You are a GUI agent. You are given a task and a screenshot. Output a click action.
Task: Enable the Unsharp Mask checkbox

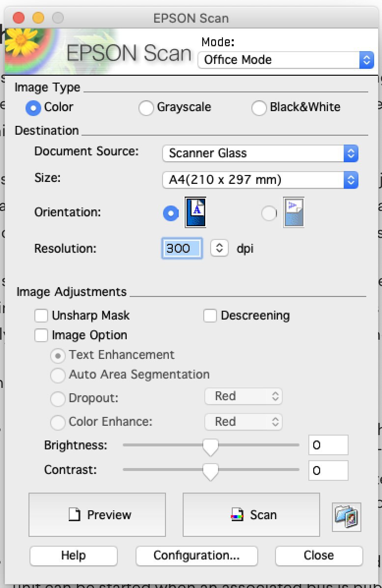click(x=41, y=315)
